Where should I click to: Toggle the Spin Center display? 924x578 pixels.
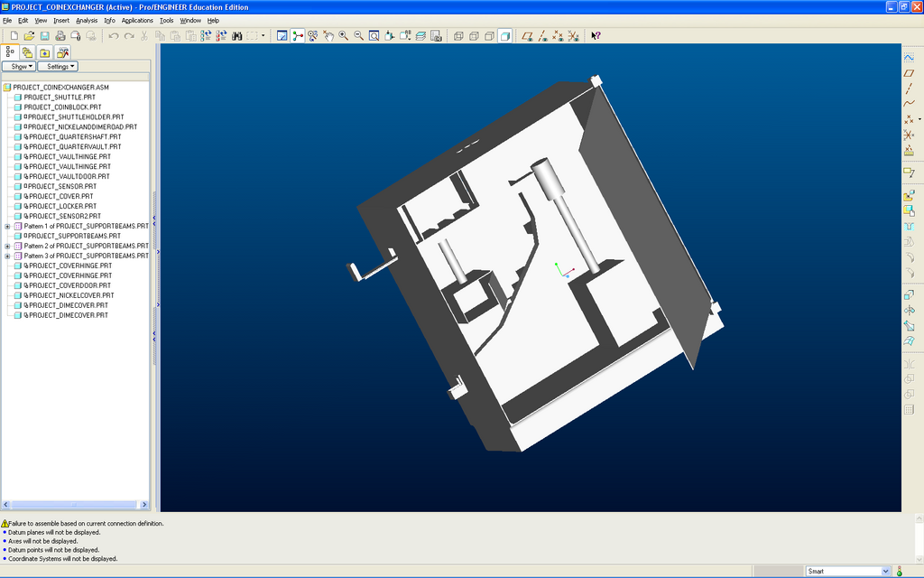(298, 36)
